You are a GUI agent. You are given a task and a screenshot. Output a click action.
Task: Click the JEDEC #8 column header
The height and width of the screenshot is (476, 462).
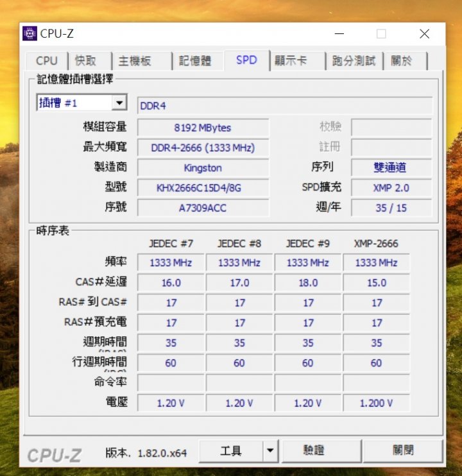pos(239,244)
